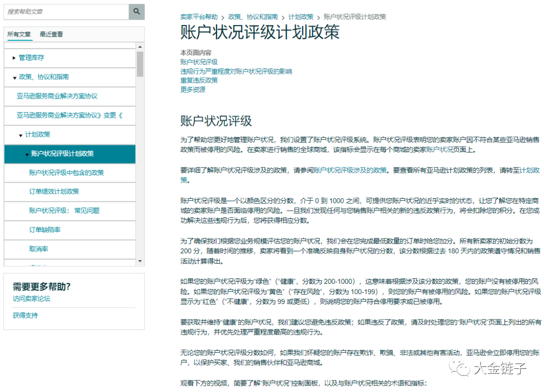Image resolution: width=544 pixels, height=392 pixels.
Task: Open 管理库存 in sidebar
Action: 31,57
